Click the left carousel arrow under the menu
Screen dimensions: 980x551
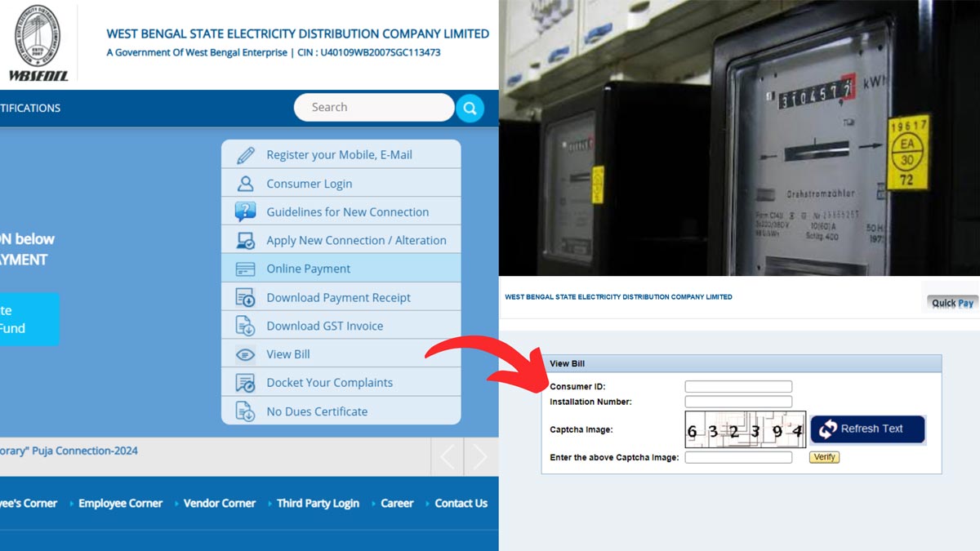pyautogui.click(x=446, y=457)
